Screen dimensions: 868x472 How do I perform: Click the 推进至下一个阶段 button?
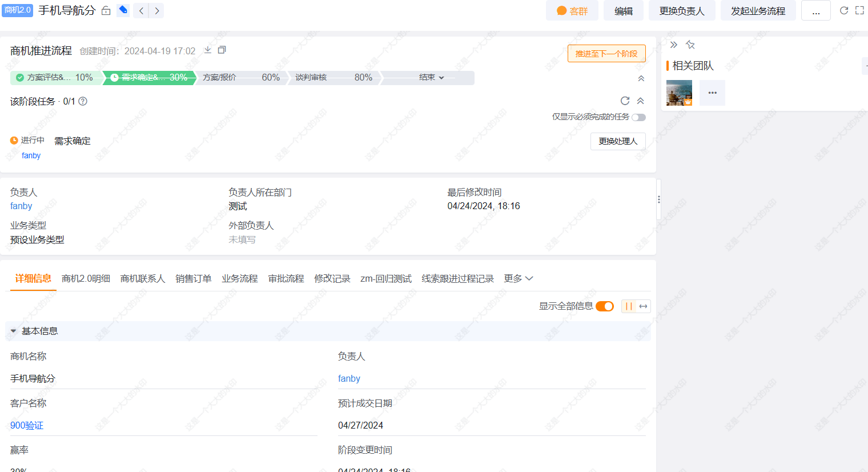point(606,53)
